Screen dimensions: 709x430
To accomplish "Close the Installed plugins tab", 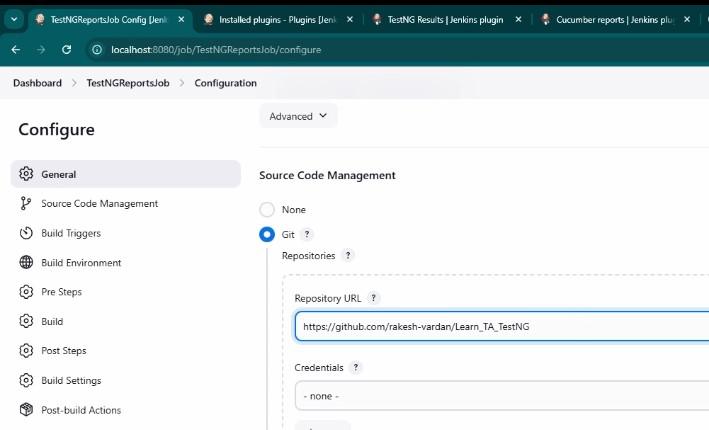I will point(350,19).
